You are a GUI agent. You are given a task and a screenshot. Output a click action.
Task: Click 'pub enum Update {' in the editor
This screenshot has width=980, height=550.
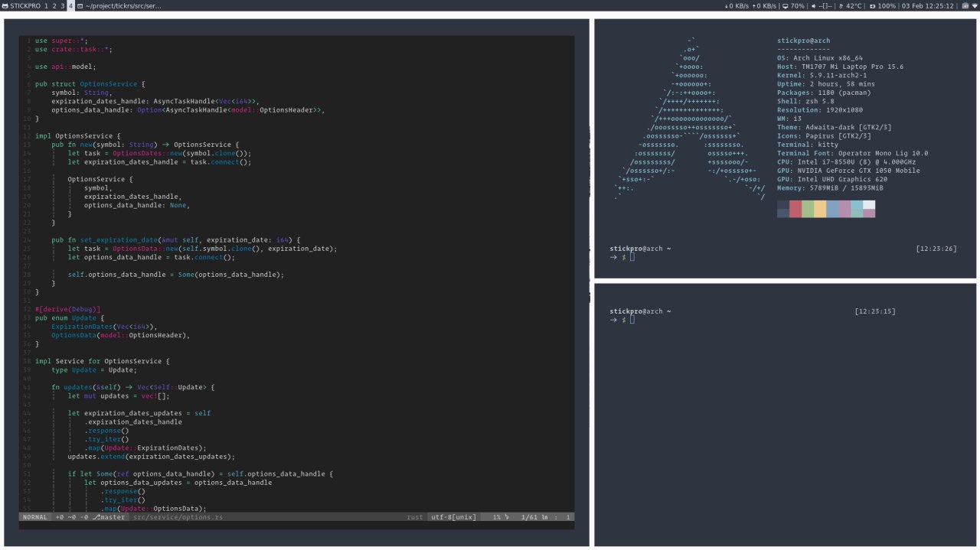(x=70, y=317)
